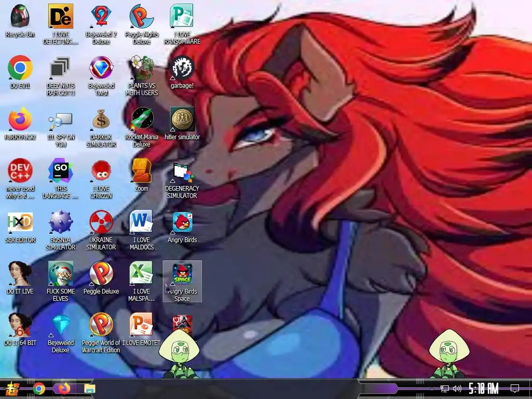Select the Angry Birds Star Wars icon
The height and width of the screenshot is (399, 532).
pos(182,324)
